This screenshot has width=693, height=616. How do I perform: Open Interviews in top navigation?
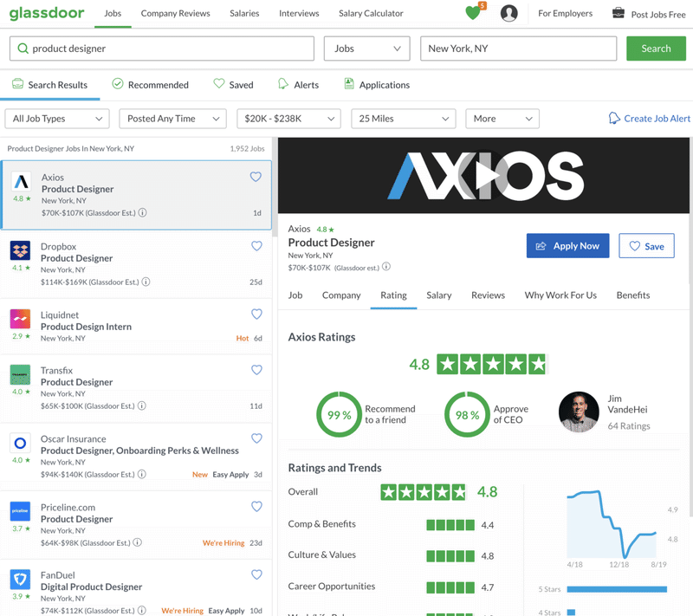click(299, 13)
